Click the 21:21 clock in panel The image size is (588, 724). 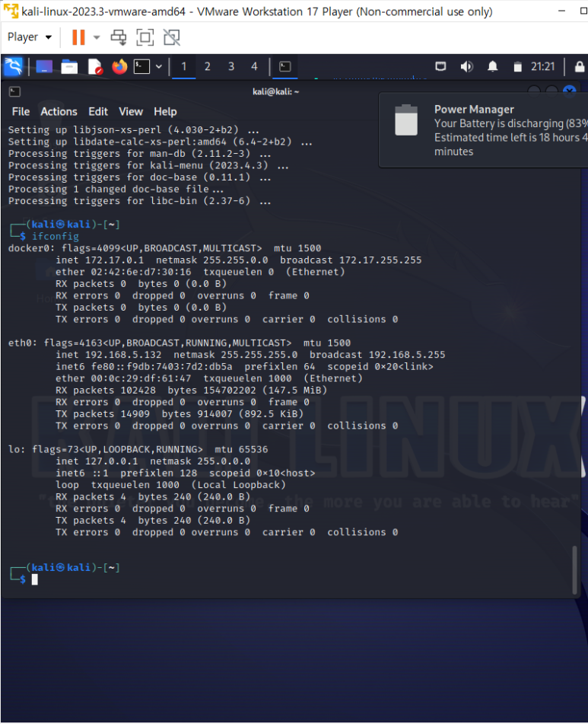[x=542, y=66]
